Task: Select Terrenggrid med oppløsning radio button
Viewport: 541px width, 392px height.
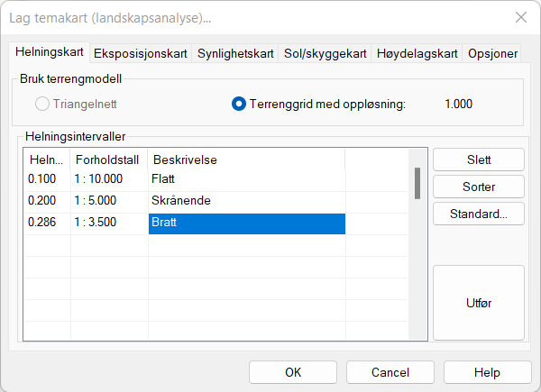Action: pos(239,104)
